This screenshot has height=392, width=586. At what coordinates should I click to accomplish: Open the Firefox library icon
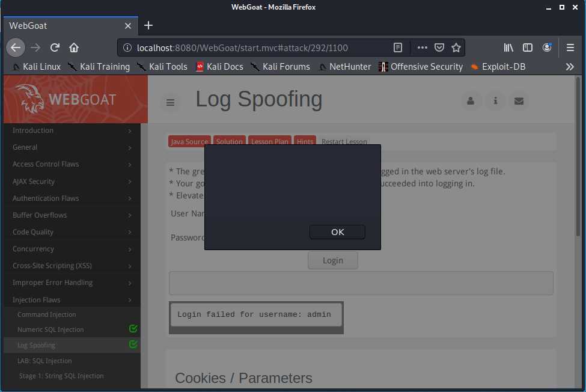(x=508, y=48)
